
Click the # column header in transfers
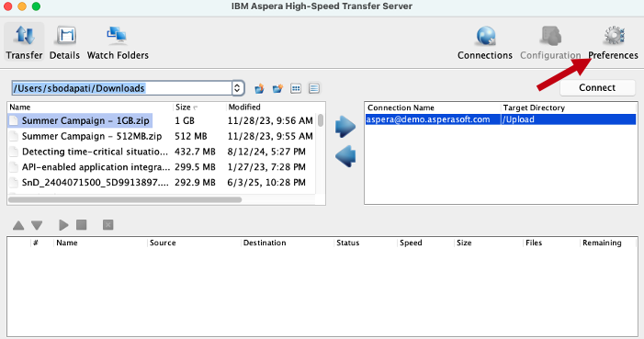[36, 243]
